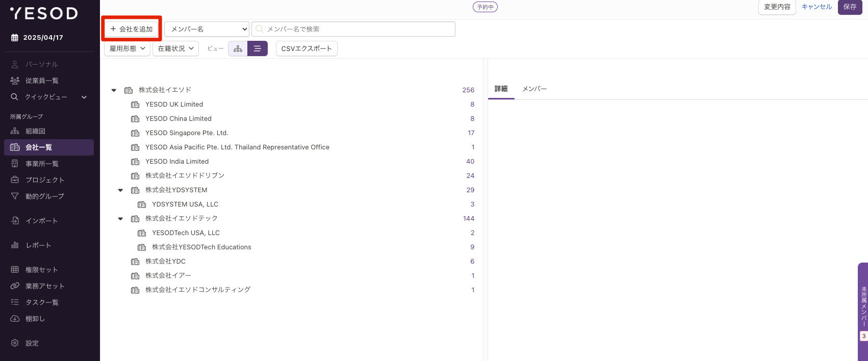Click the 変更内容 button
The image size is (868, 361).
coord(777,7)
